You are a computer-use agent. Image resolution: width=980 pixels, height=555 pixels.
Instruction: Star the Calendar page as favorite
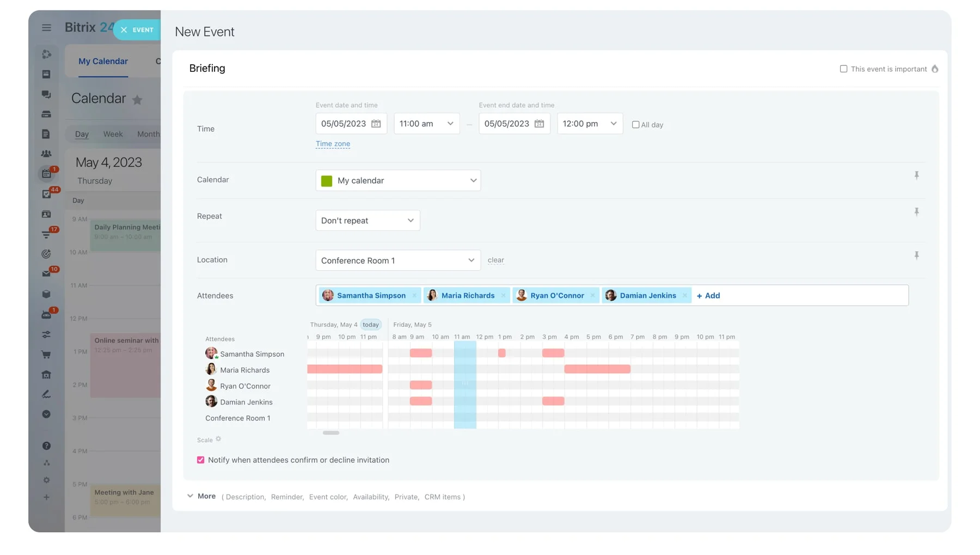coord(137,100)
